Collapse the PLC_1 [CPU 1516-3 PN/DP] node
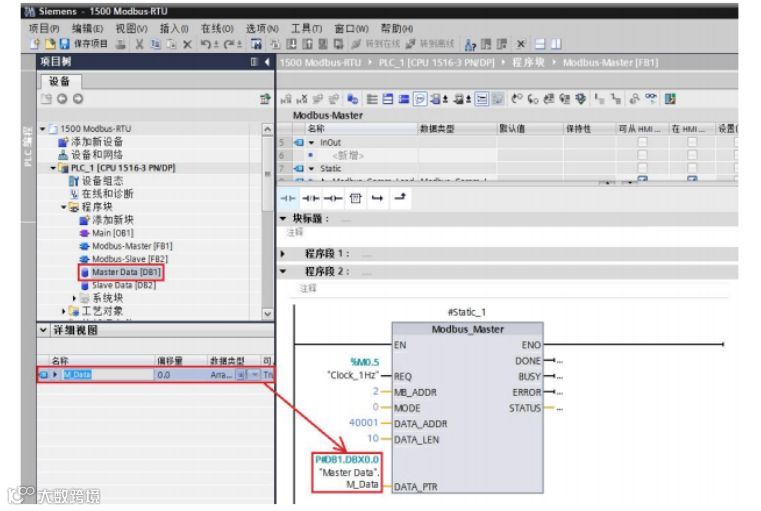 [x=53, y=168]
